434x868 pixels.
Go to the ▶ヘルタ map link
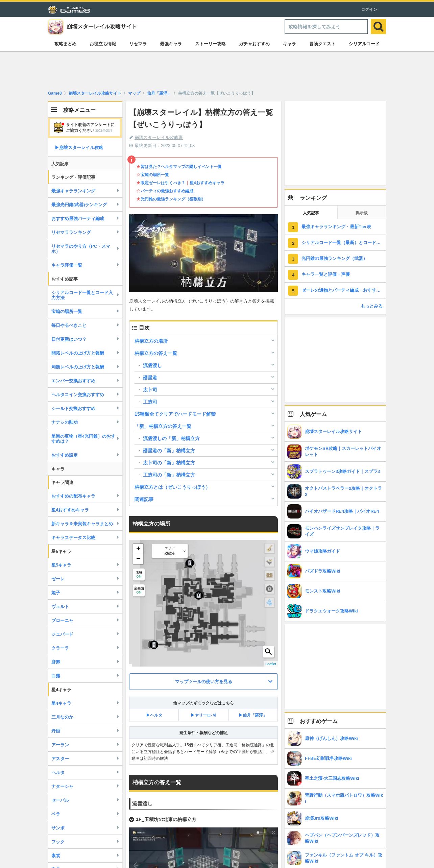pos(154,715)
